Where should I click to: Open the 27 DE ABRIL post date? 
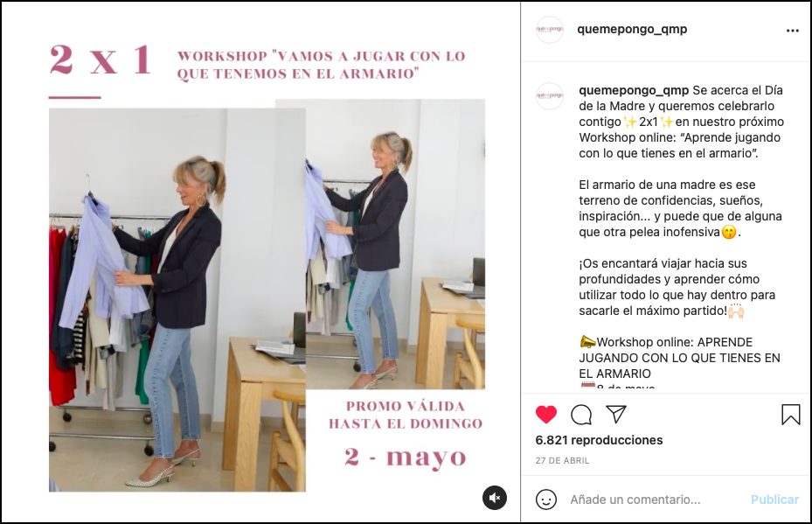point(562,460)
